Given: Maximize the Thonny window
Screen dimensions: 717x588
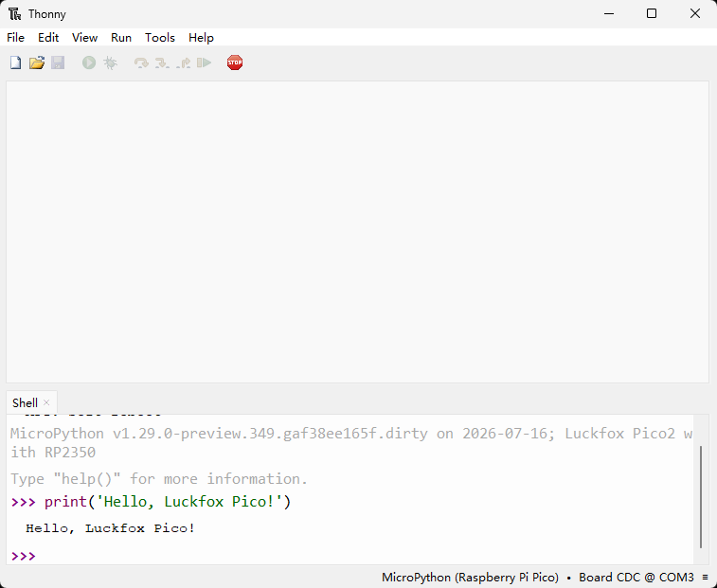Looking at the screenshot, I should tap(652, 13).
